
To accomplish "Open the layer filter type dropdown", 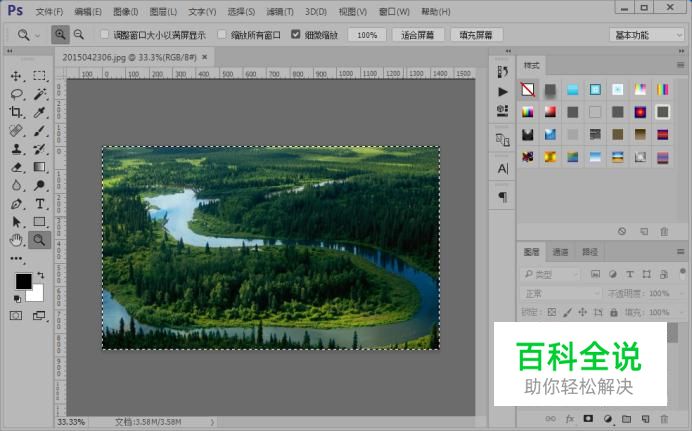I will pyautogui.click(x=550, y=274).
